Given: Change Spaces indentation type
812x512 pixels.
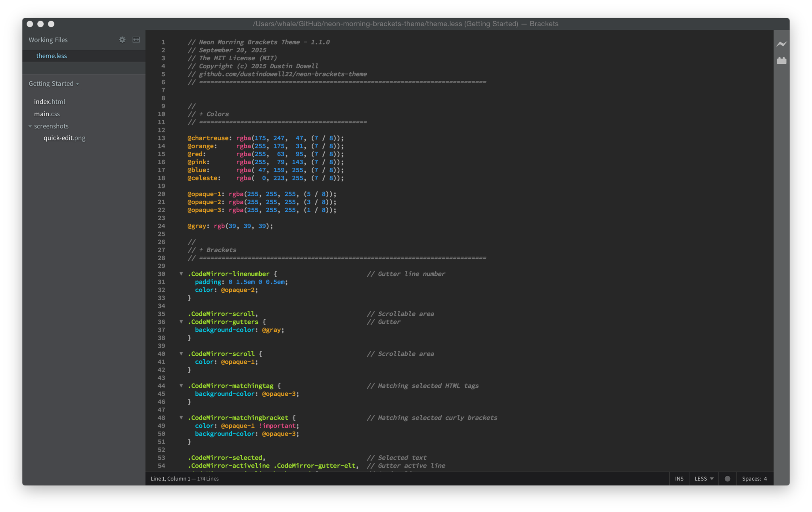Looking at the screenshot, I should click(751, 479).
